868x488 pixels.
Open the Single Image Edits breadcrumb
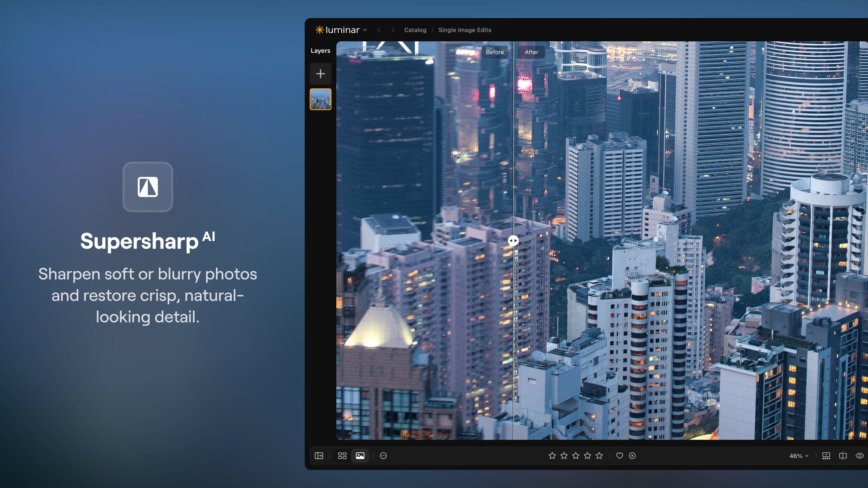click(x=465, y=30)
